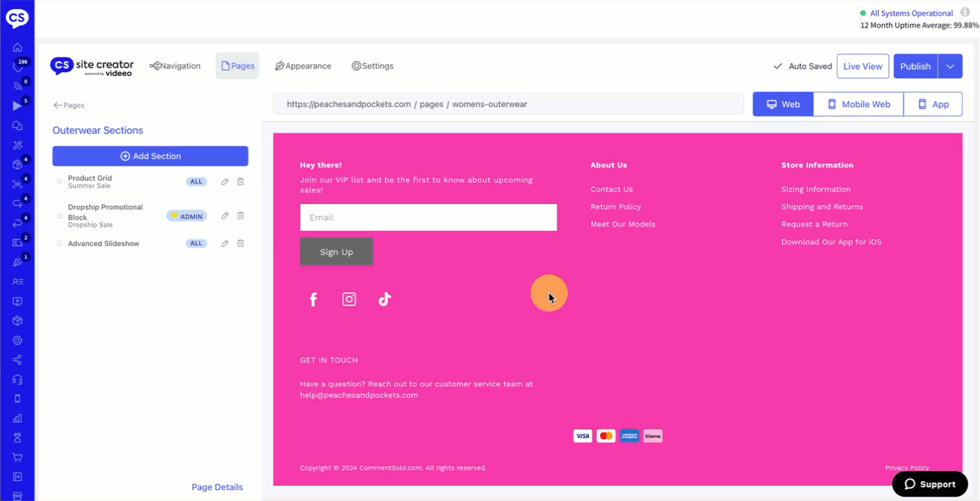Switch preview to Mobile Web
The width and height of the screenshot is (980, 501).
pos(858,105)
